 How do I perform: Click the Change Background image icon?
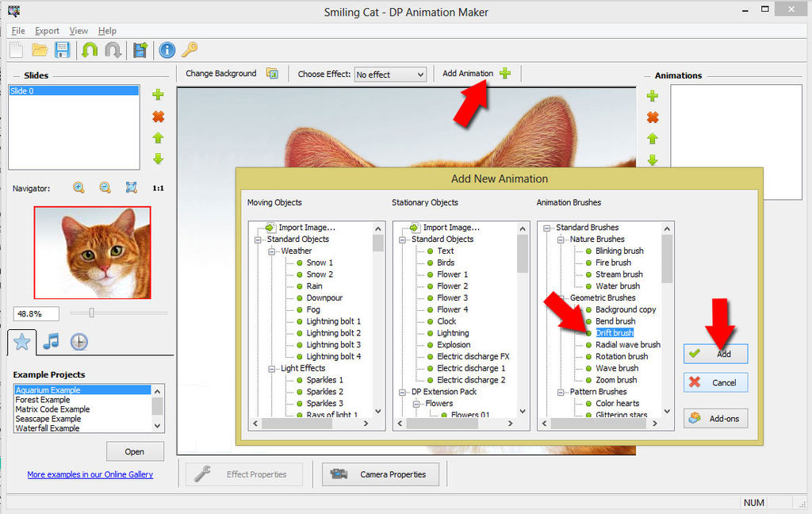click(273, 73)
